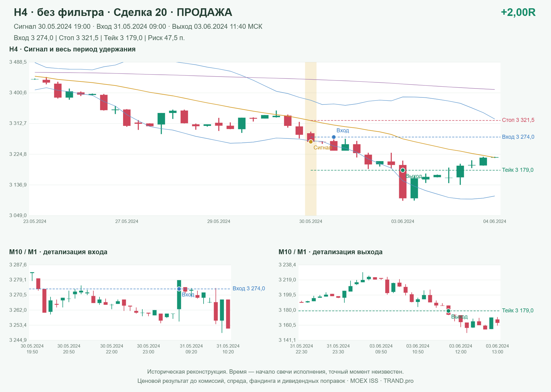Click the 3 244,9 label on entry detail chart
The width and height of the screenshot is (551, 392).
(18, 340)
